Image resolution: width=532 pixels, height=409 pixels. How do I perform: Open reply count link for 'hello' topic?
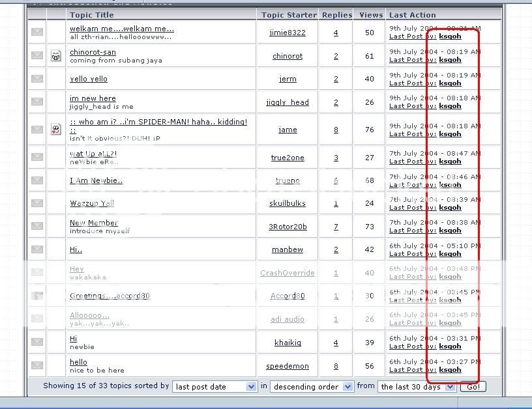click(336, 366)
